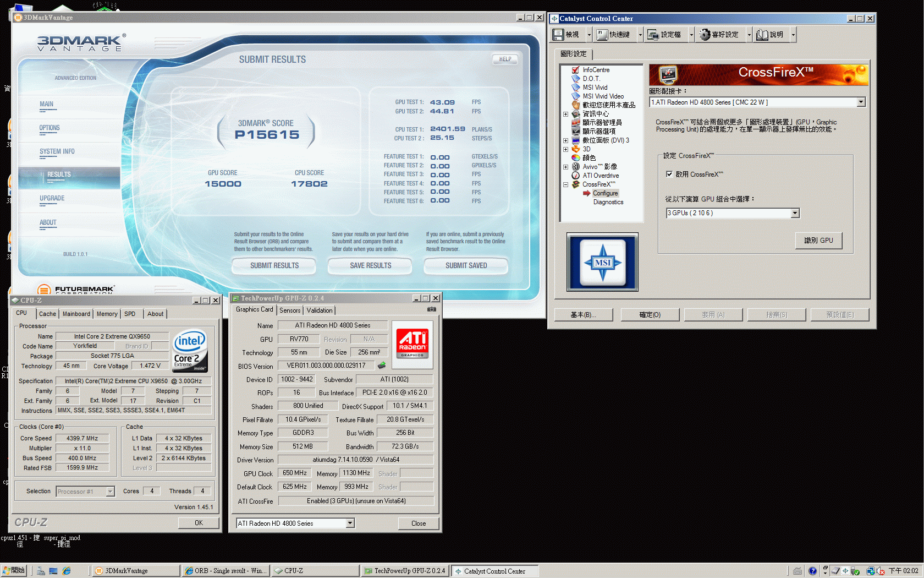This screenshot has width=924, height=578.
Task: Click Close in the GPU-Z window
Action: 418,524
